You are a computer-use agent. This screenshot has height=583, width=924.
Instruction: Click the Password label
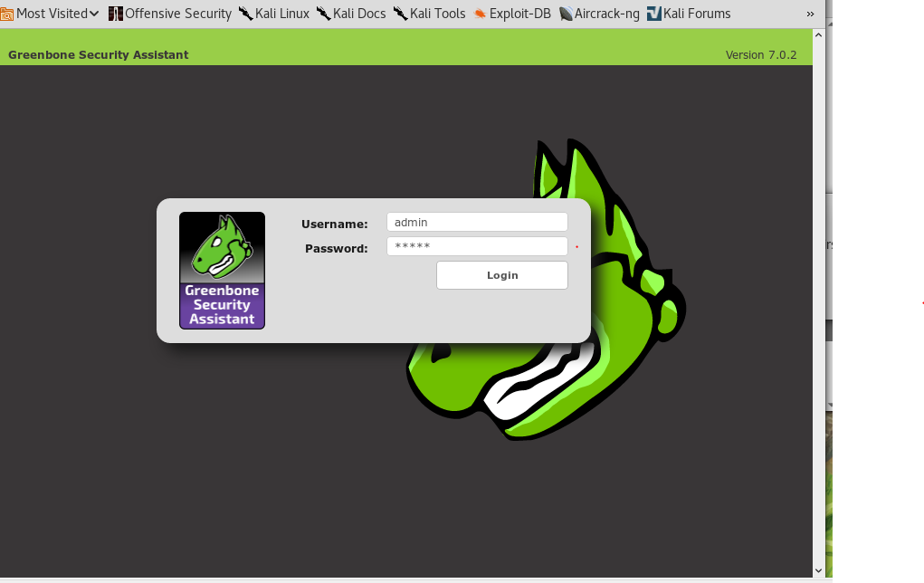tap(336, 249)
